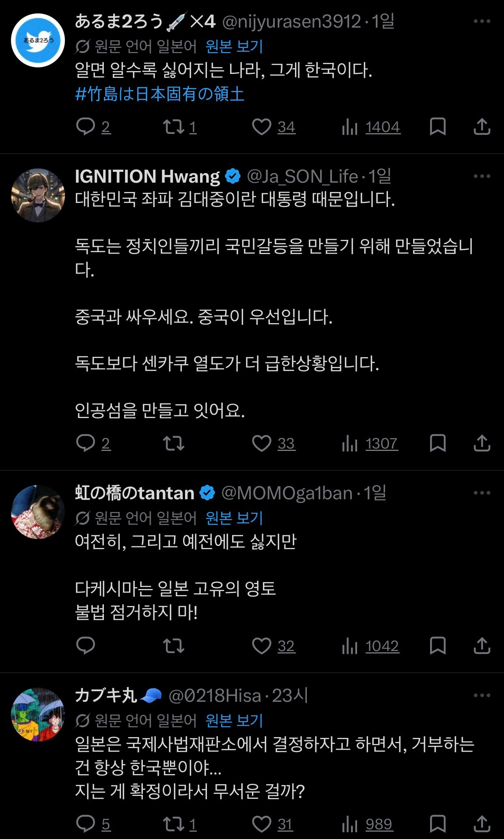Like the IGNITION Hwang tweet
Image resolution: width=504 pixels, height=839 pixels.
coord(262,443)
